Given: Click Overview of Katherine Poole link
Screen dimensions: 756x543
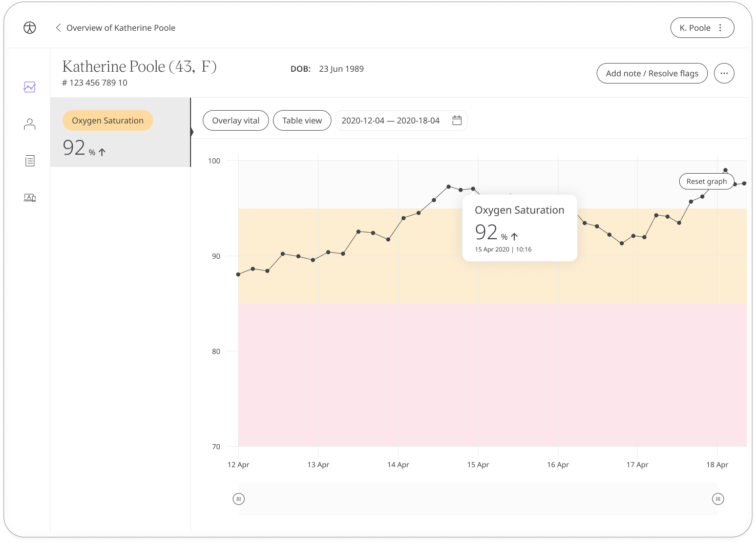Looking at the screenshot, I should click(x=121, y=28).
